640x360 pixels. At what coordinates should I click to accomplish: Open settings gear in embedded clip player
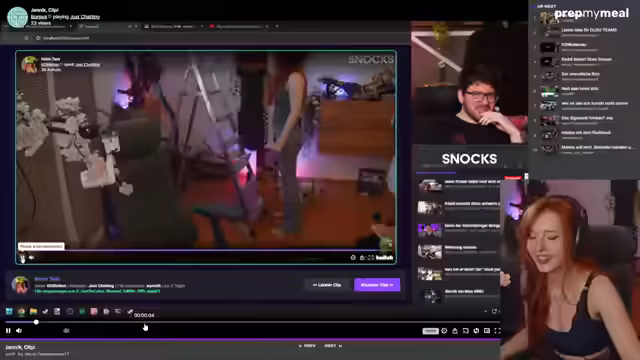pos(353,258)
